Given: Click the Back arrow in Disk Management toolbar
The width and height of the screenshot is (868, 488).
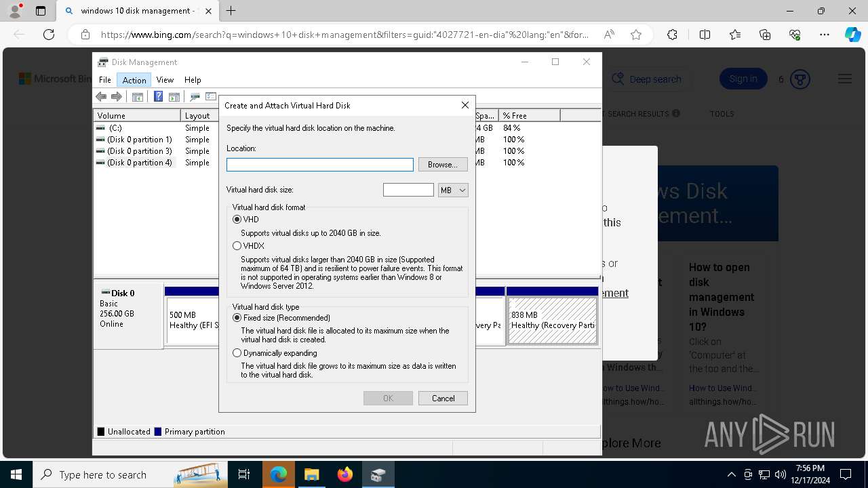Looking at the screenshot, I should pyautogui.click(x=101, y=97).
